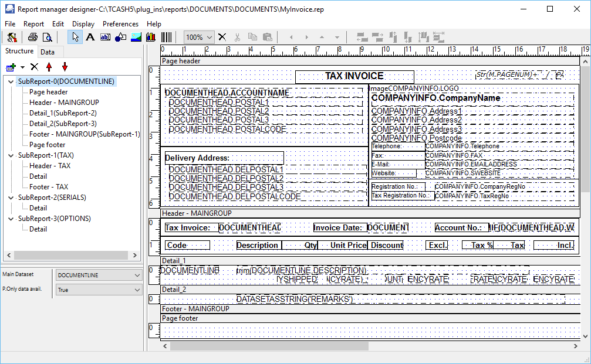Open the P.Only data avail. dropdown
Image resolution: width=591 pixels, height=364 pixels.
pos(98,290)
